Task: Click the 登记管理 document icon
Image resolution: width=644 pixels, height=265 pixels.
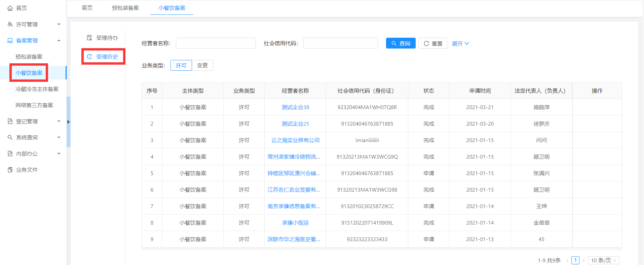Action: 10,121
